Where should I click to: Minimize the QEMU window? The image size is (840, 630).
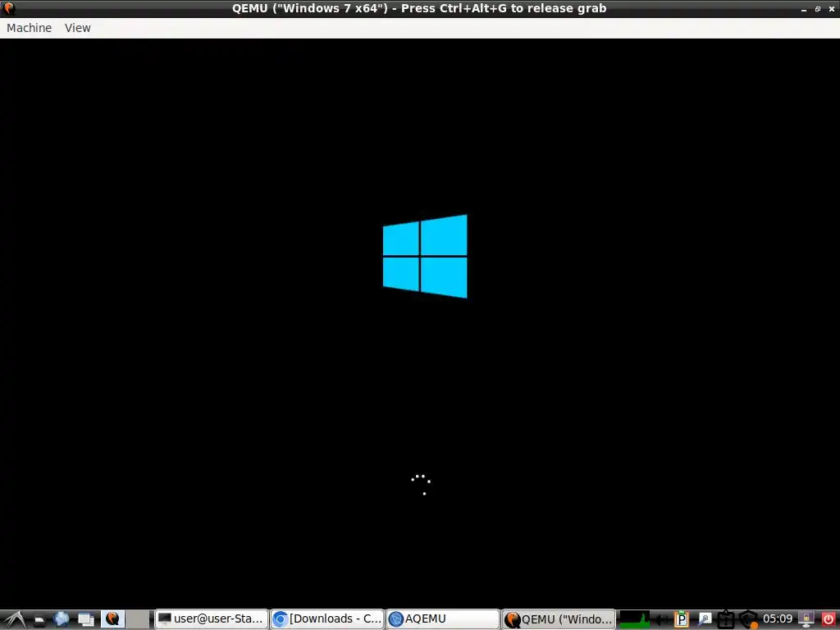(x=804, y=9)
